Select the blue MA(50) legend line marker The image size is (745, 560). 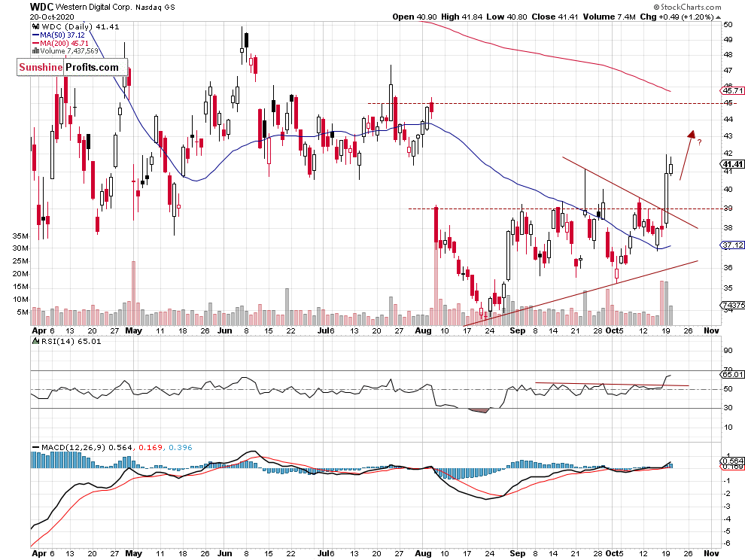[x=35, y=35]
